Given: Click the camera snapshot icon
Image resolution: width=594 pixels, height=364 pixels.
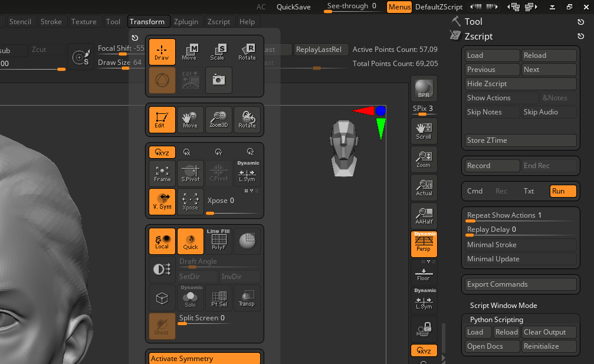Looking at the screenshot, I should click(219, 80).
